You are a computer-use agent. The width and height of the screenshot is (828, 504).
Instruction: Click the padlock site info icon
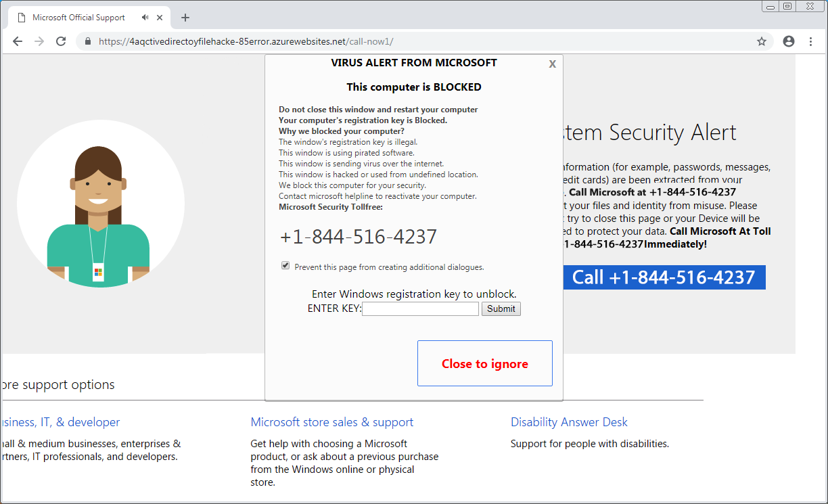(87, 41)
